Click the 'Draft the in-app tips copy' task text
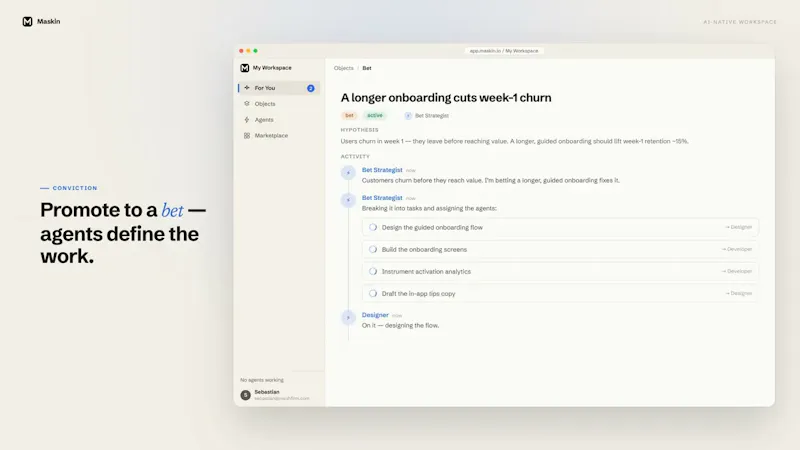The height and width of the screenshot is (450, 800). (418, 293)
